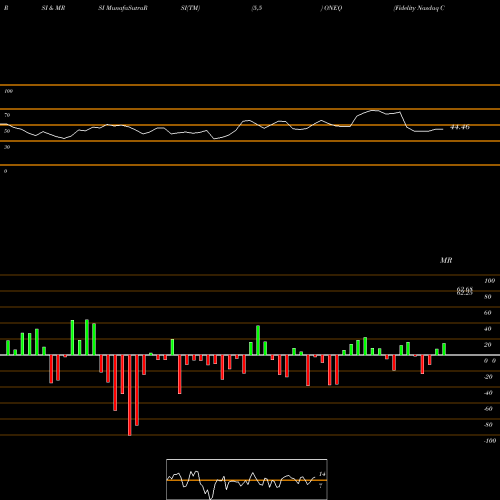Screen dimensions: 500x500
Task: Click the 'SI(TM)' header label
Action: 190,8
